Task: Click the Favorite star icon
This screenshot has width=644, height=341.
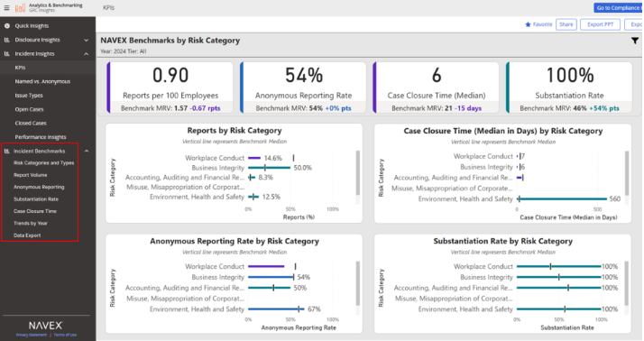Action: coord(528,24)
